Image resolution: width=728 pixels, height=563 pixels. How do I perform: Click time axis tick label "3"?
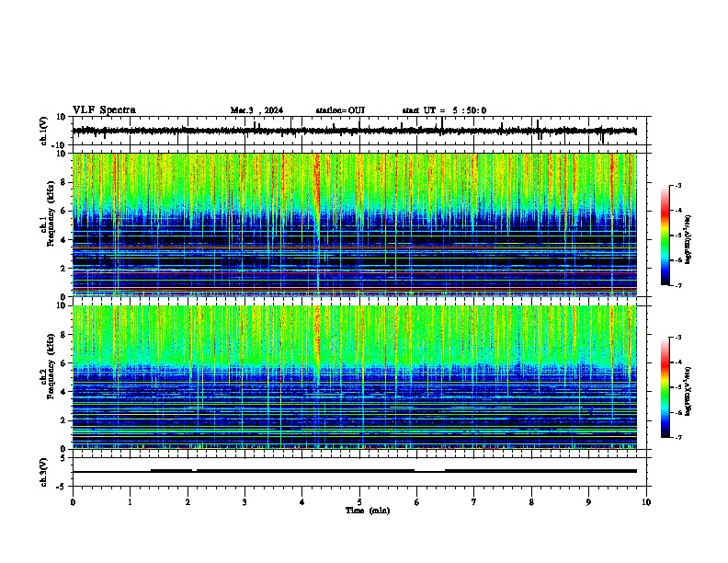click(x=245, y=502)
